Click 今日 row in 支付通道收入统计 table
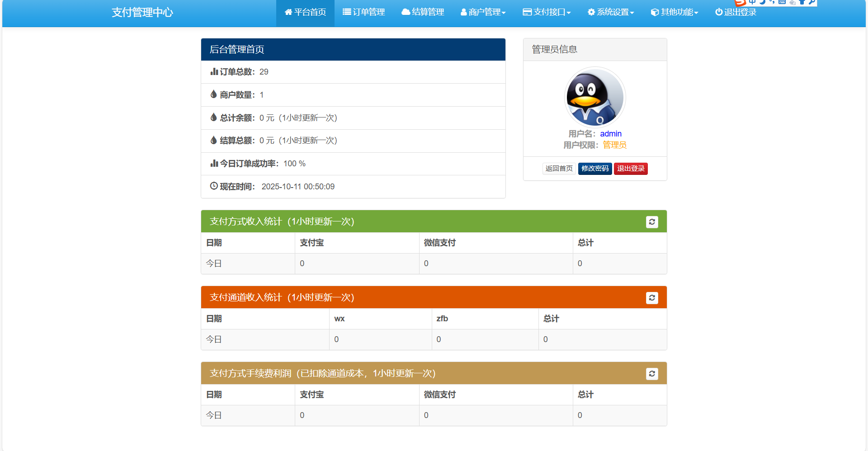 pos(434,339)
